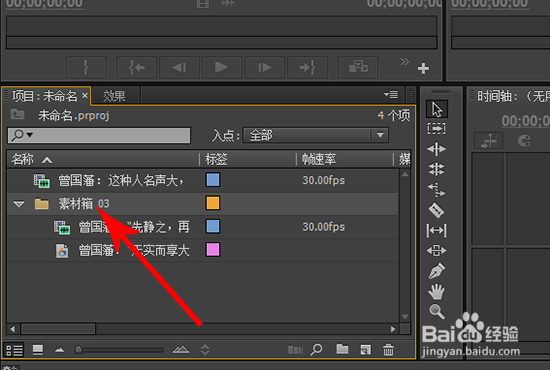Select the Rolling Edit tool
The height and width of the screenshot is (370, 550).
point(437,169)
